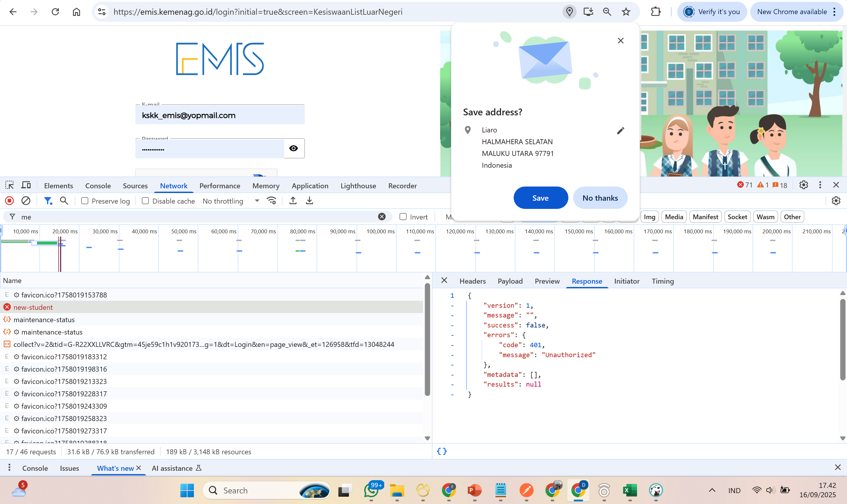Edit saved address with pencil icon
Screen dimensions: 847x504
[620, 131]
